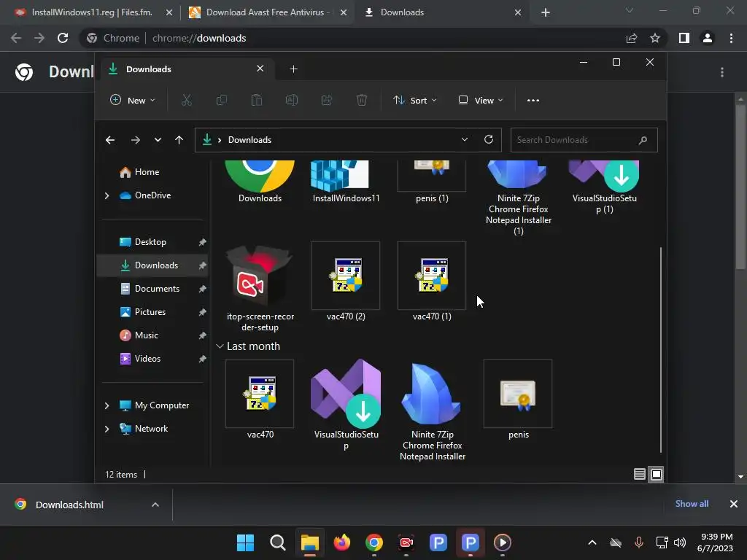Go back in File Explorer navigation
This screenshot has height=560, width=747.
[110, 140]
